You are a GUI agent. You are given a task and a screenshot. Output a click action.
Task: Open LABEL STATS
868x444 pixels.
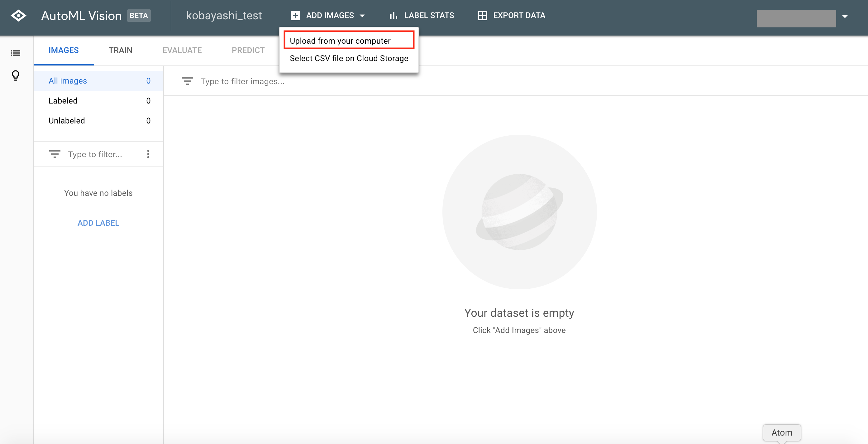click(422, 16)
